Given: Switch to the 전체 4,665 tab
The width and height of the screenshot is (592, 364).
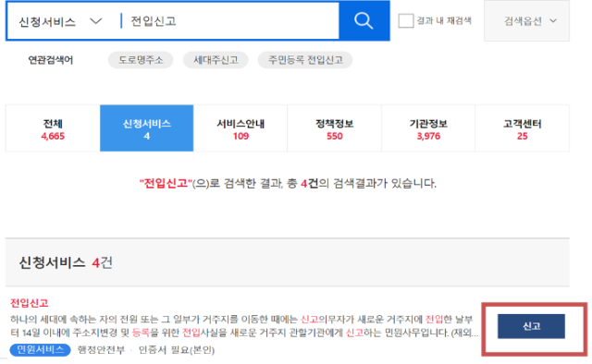Looking at the screenshot, I should click(53, 128).
